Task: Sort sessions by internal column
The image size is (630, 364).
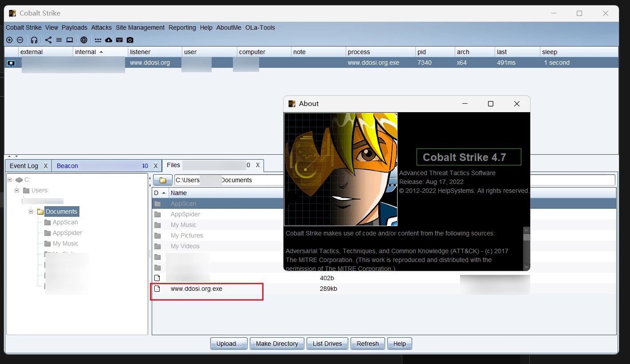Action: coord(100,52)
